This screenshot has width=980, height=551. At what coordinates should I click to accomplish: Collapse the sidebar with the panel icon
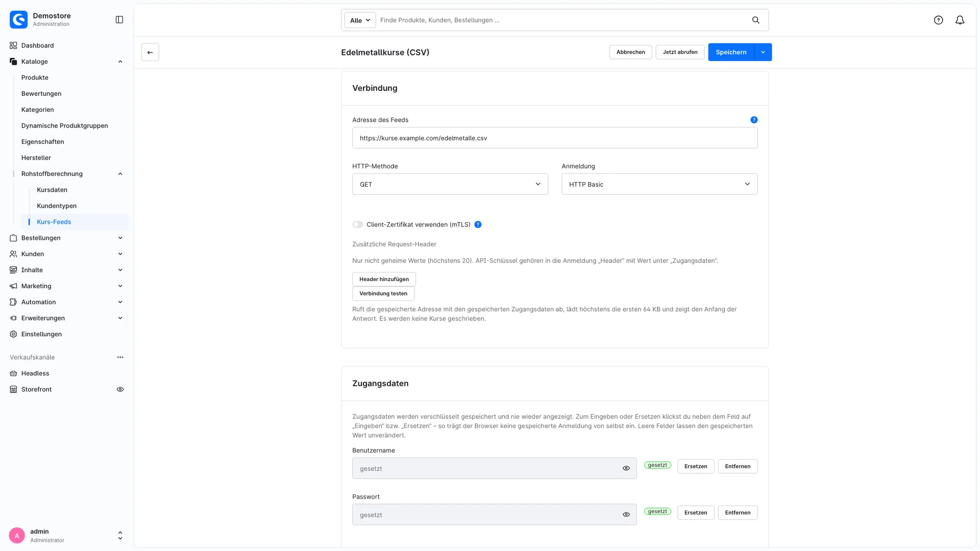(119, 19)
